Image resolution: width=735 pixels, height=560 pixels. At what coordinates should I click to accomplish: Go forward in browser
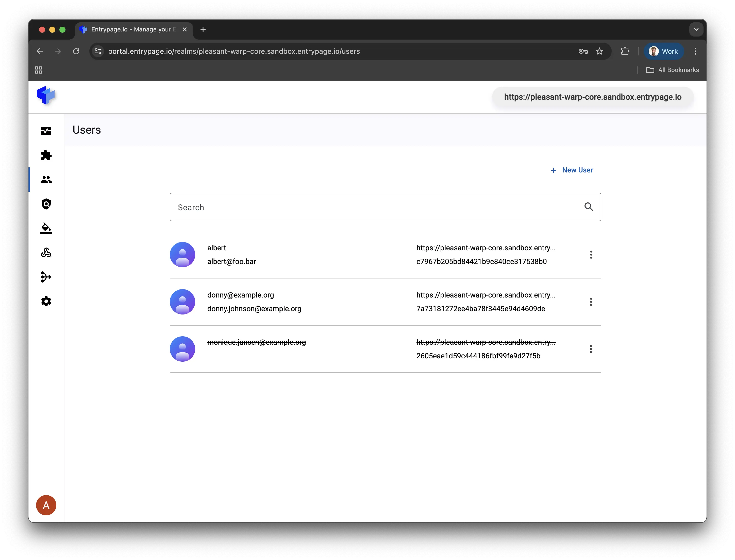(58, 51)
